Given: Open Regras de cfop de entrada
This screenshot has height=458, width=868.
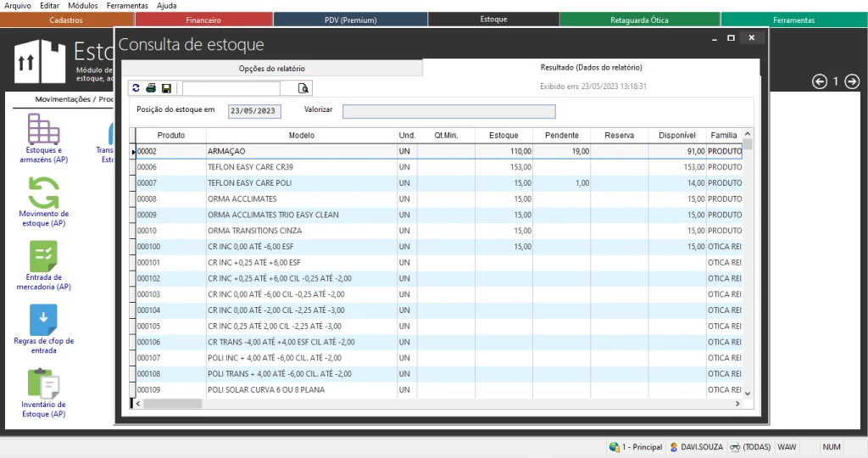Looking at the screenshot, I should 43,329.
